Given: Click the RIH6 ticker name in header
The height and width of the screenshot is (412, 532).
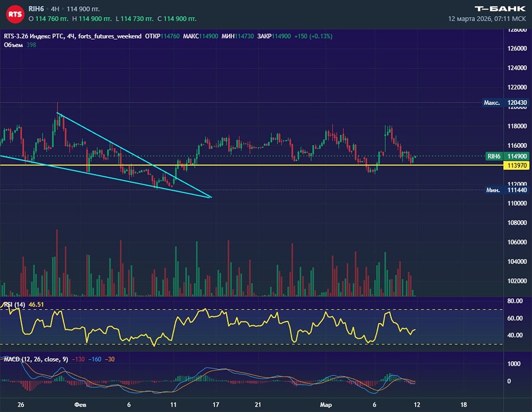Looking at the screenshot, I should (36, 9).
